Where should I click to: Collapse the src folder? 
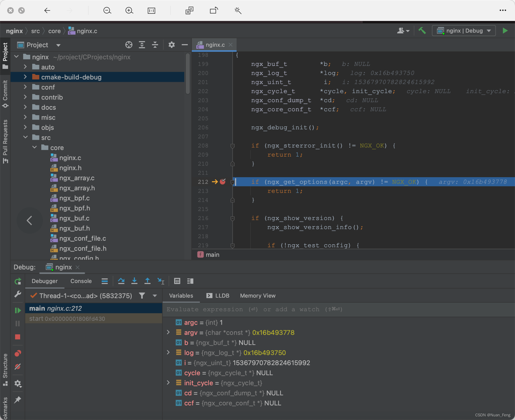coord(25,137)
